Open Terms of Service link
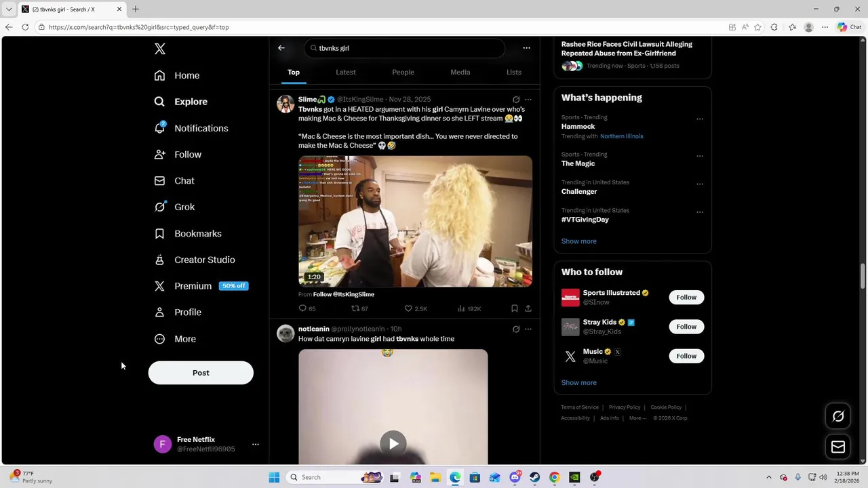 pos(580,407)
